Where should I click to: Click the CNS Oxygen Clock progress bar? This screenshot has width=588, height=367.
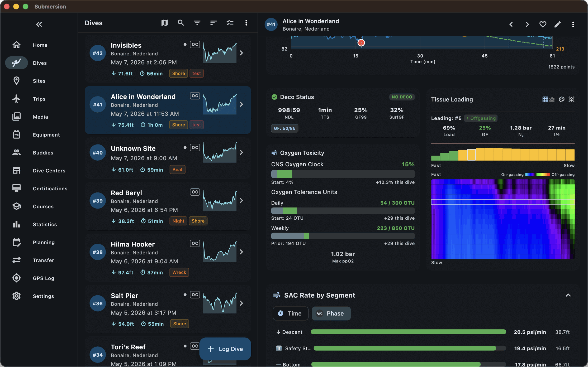[x=343, y=174]
